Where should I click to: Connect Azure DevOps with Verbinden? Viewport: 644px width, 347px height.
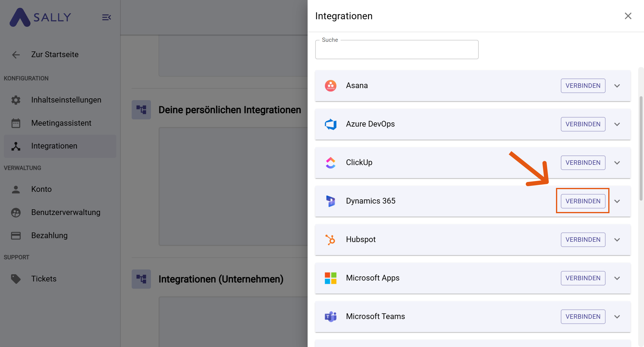pos(583,124)
